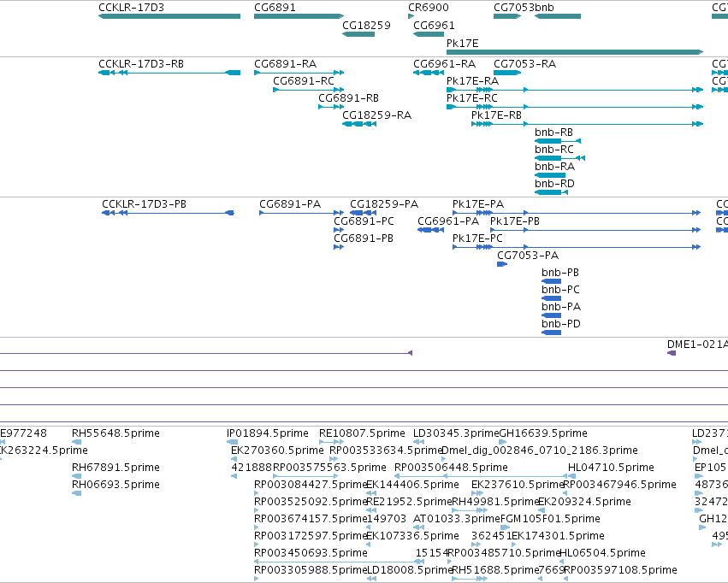Select EST RP003450693.5prime
This screenshot has width=728, height=583.
tap(311, 554)
